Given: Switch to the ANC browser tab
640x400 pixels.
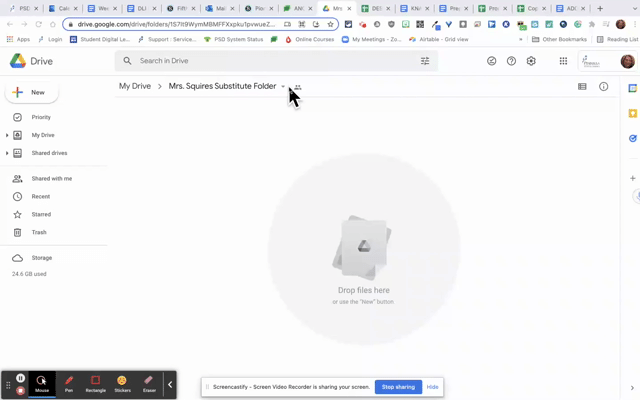Looking at the screenshot, I should [299, 8].
